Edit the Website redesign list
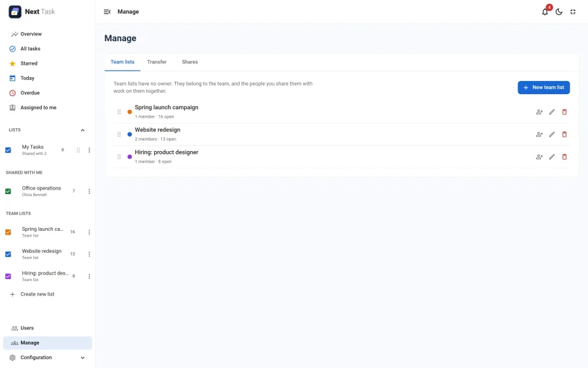The height and width of the screenshot is (368, 588). (x=552, y=134)
